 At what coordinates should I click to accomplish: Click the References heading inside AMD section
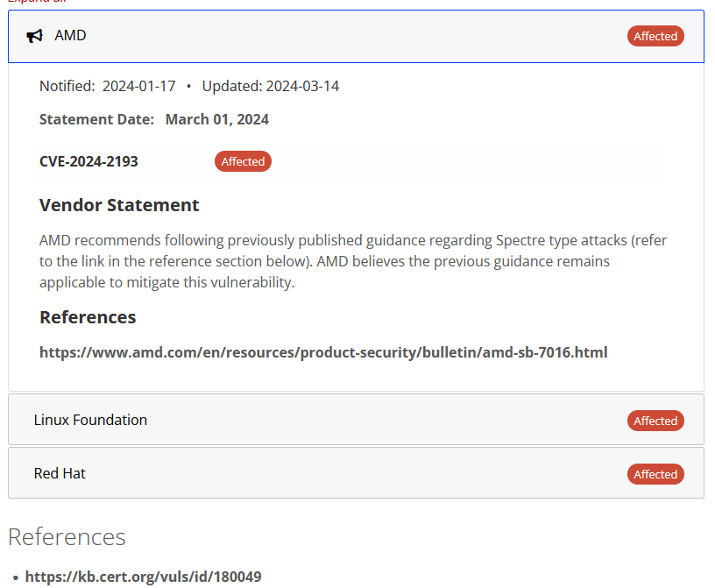88,317
